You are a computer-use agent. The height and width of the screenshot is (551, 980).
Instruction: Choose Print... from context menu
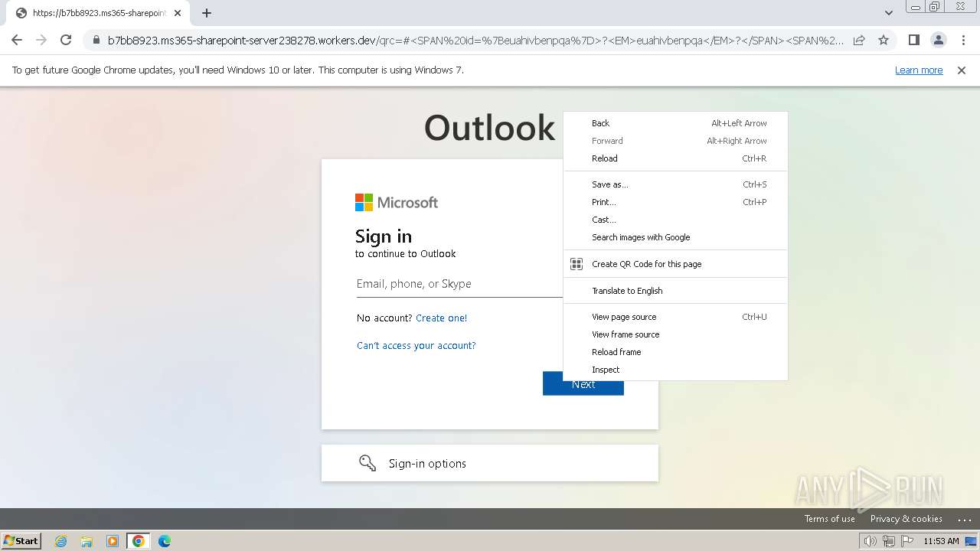point(675,202)
